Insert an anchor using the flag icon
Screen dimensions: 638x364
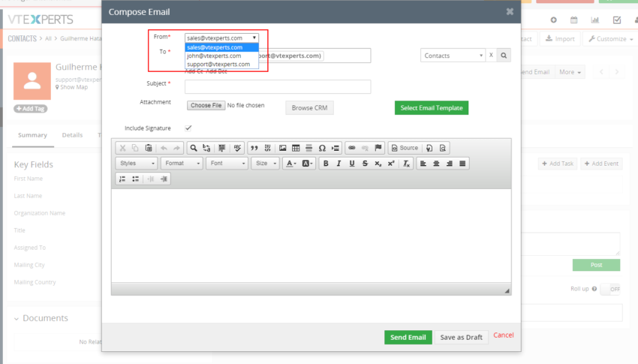[x=378, y=148]
